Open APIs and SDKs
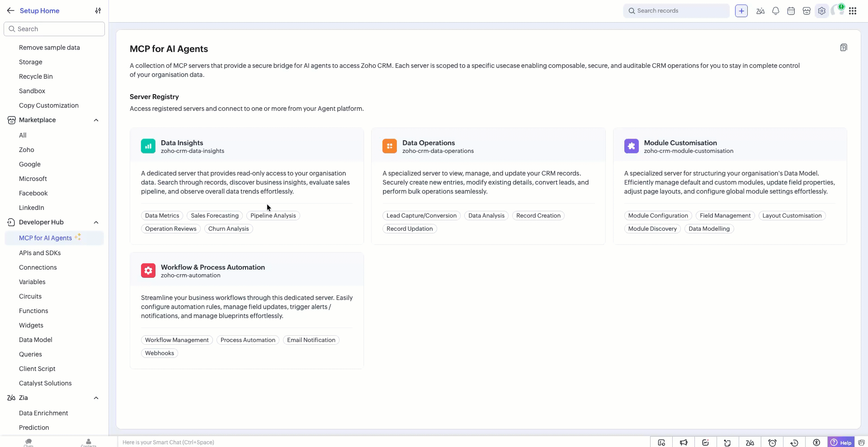The image size is (868, 447). [x=40, y=253]
